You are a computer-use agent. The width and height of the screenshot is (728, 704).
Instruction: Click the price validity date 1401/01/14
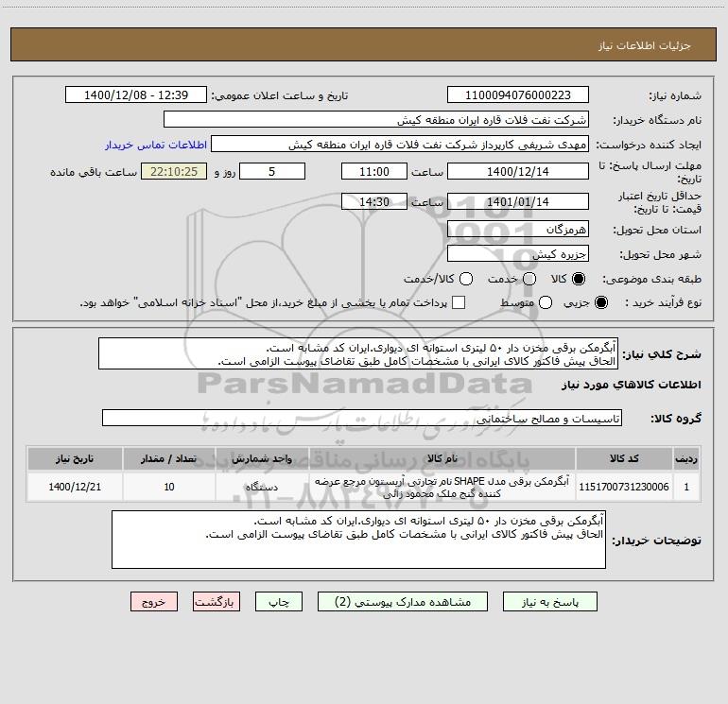point(518,201)
